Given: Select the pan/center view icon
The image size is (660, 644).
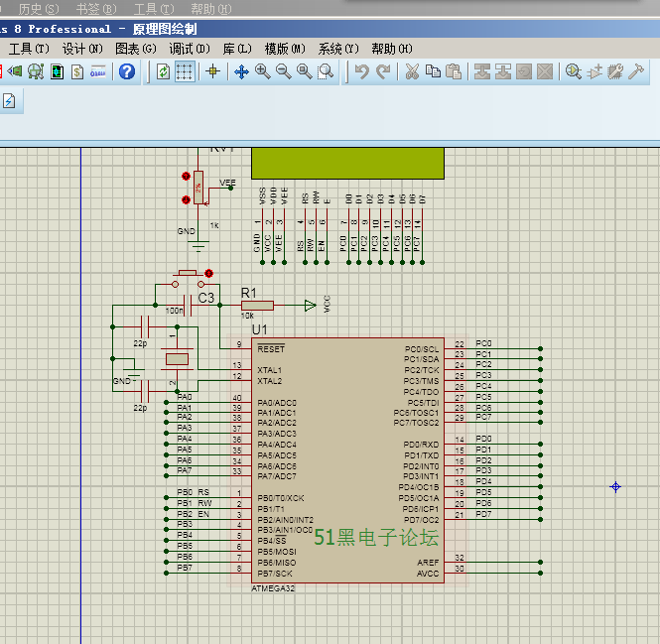Looking at the screenshot, I should pyautogui.click(x=241, y=71).
